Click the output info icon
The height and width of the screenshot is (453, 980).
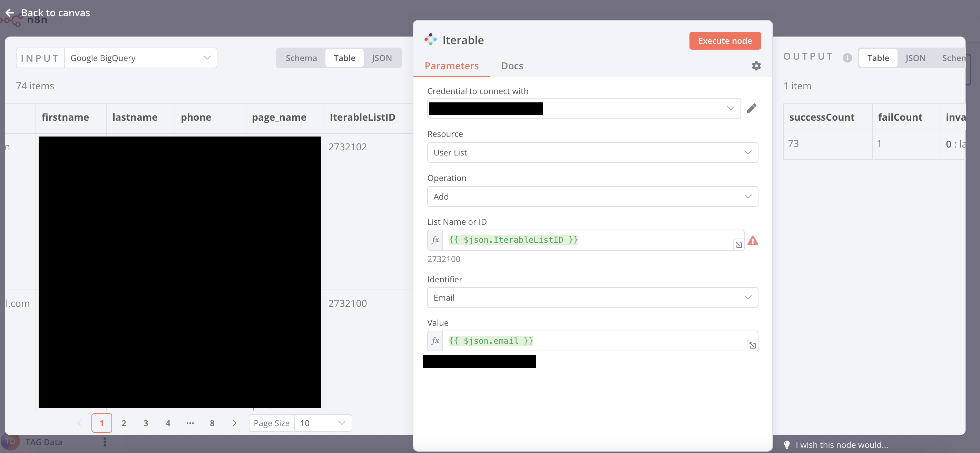847,58
